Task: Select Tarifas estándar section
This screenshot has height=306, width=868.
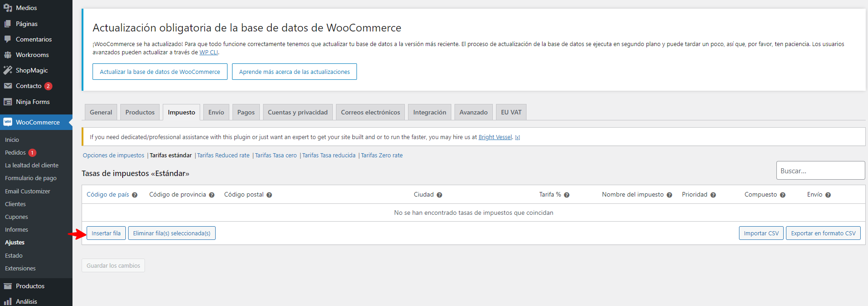Action: coord(171,156)
